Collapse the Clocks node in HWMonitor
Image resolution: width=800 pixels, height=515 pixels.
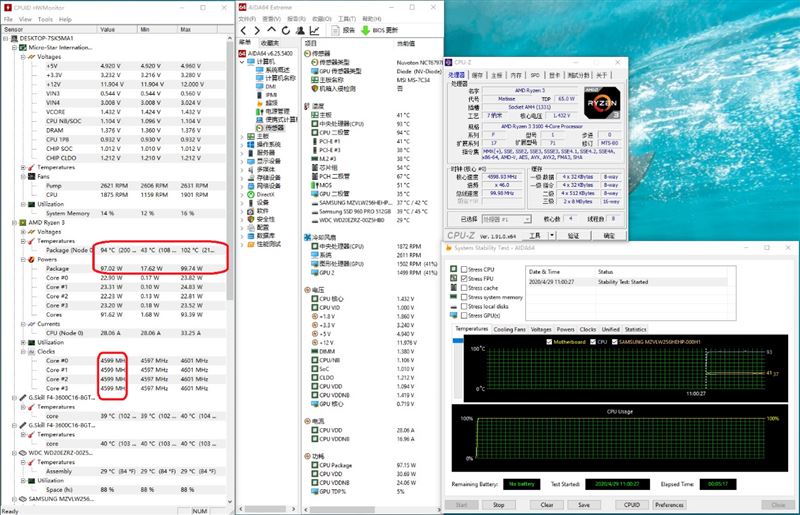pyautogui.click(x=23, y=352)
